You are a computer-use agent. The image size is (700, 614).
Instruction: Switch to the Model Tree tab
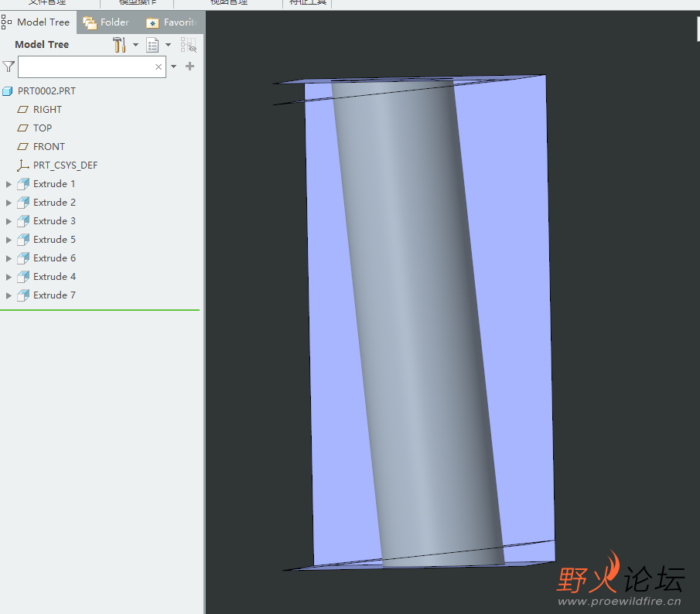[x=36, y=22]
